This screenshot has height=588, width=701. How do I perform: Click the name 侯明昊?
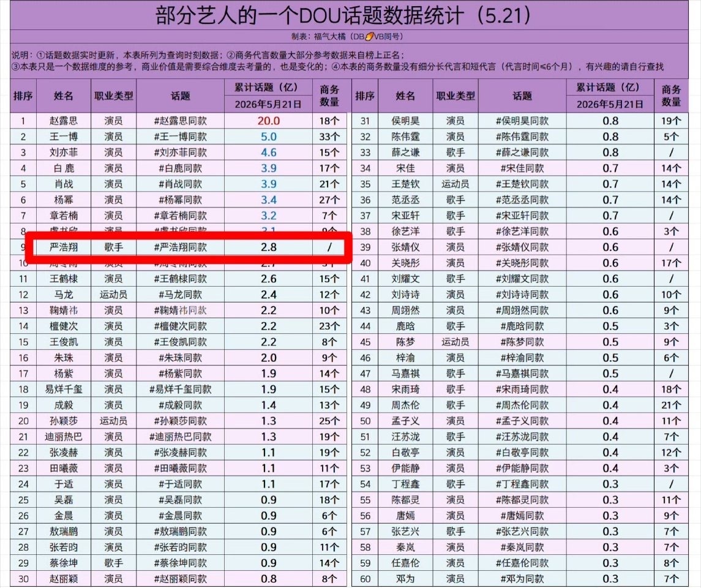coord(405,121)
